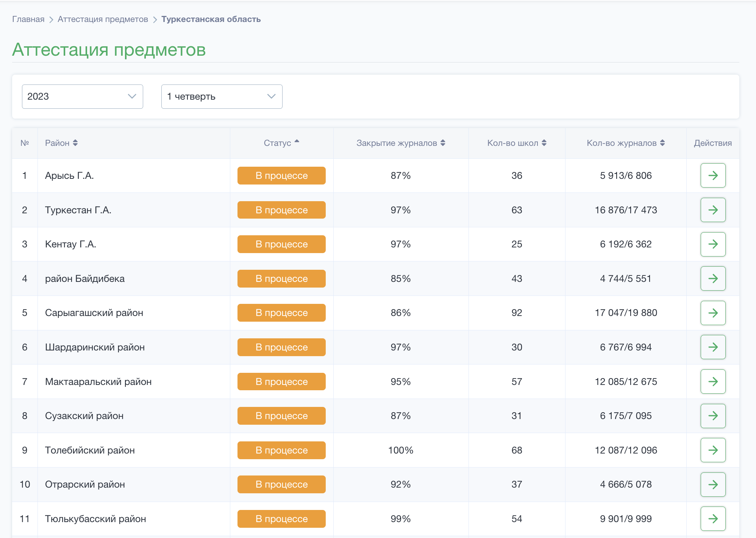Open arrow action for район Байдибека

[713, 278]
